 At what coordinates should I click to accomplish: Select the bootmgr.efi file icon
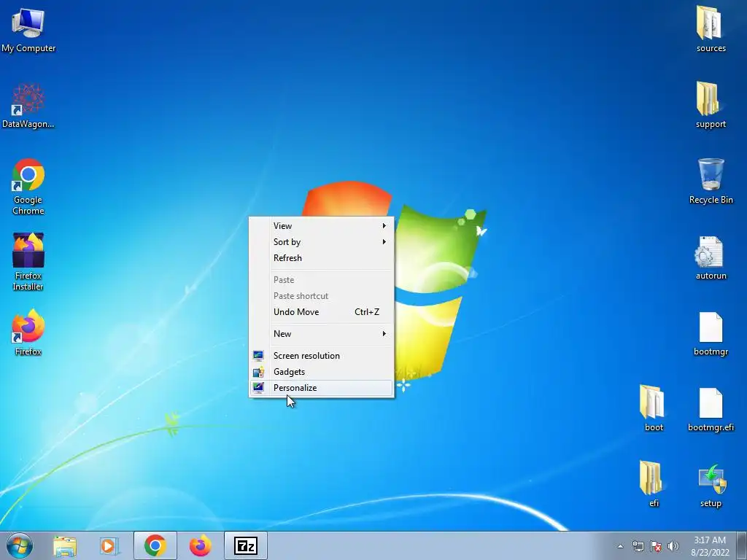pyautogui.click(x=711, y=409)
